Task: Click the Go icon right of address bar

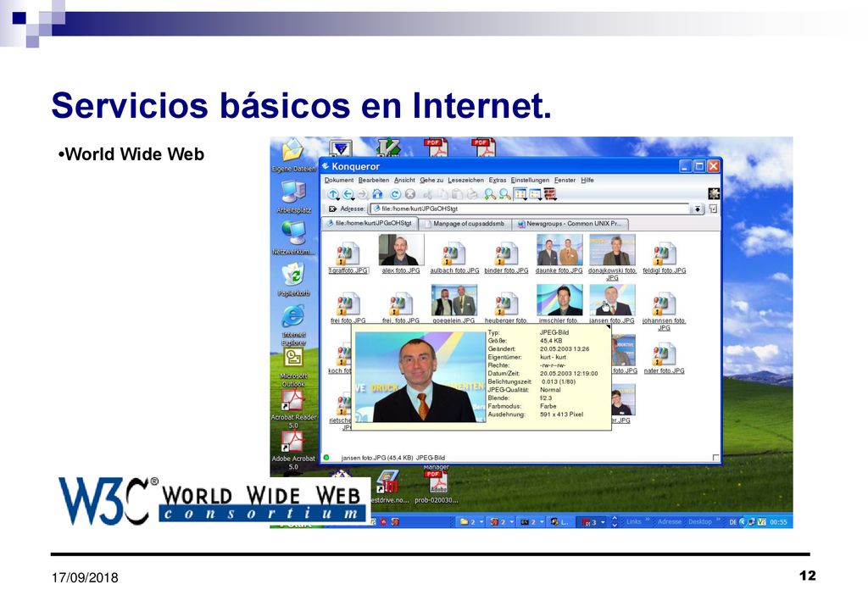Action: pos(714,209)
